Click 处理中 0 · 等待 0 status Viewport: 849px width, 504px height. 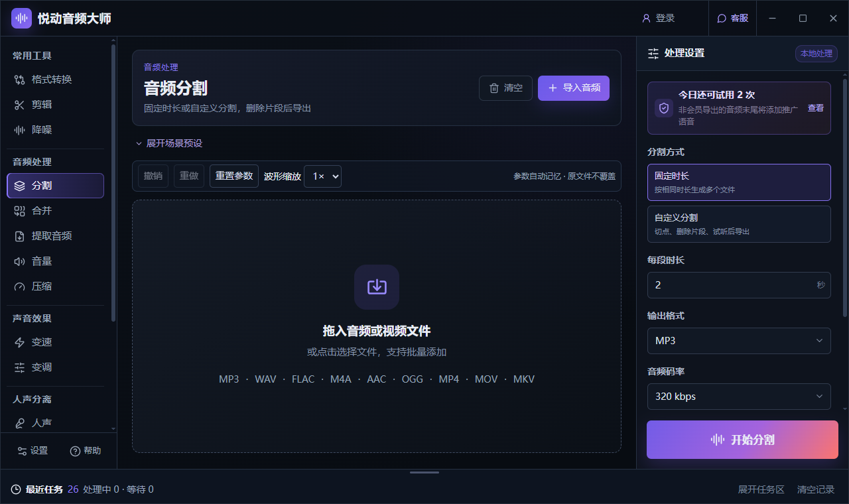click(x=118, y=490)
